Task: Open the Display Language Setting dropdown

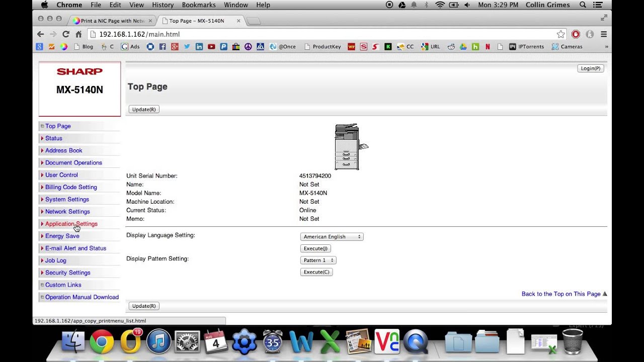Action: tap(332, 237)
